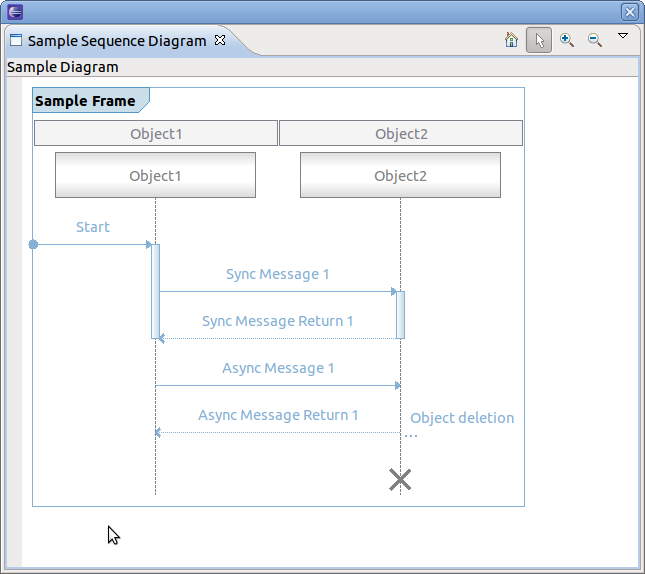Image resolution: width=645 pixels, height=574 pixels.
Task: Choose the zoom out magnifier tool
Action: point(594,40)
